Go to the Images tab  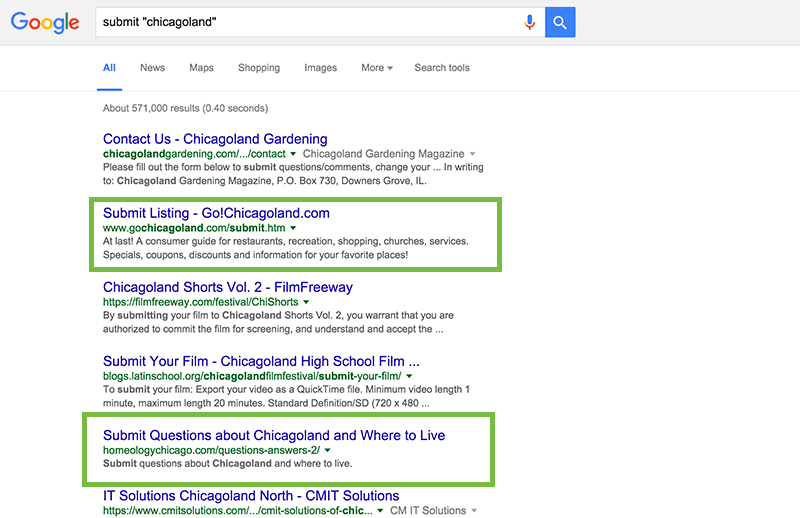(x=320, y=68)
